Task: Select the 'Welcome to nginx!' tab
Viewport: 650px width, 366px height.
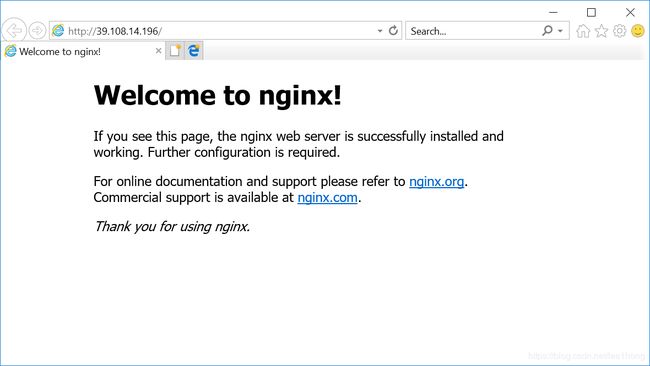Action: [82, 51]
